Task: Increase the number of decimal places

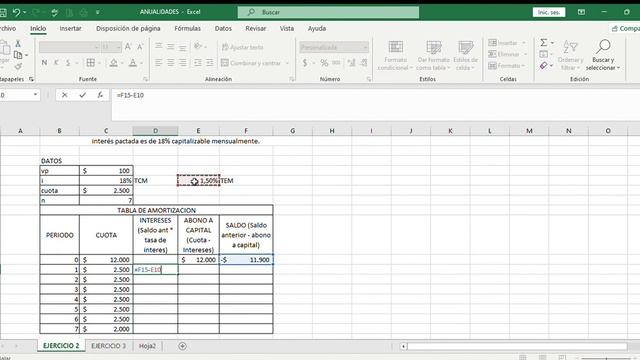Action: 351,63
